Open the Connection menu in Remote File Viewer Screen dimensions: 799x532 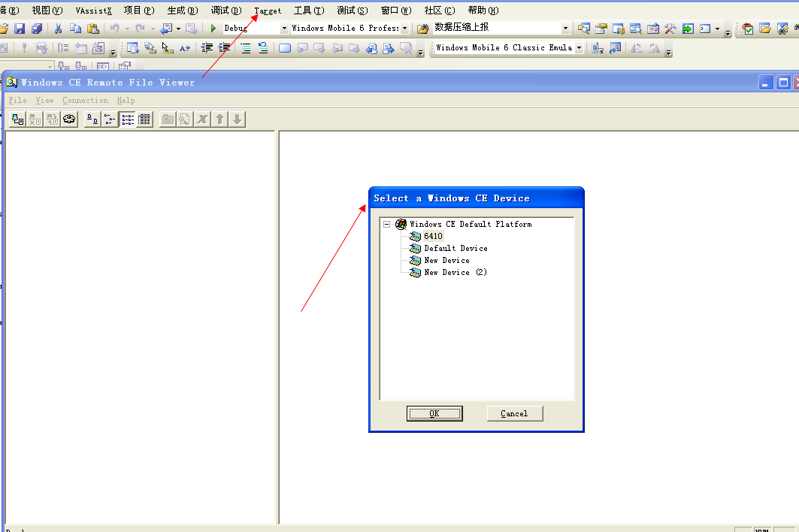tap(85, 101)
